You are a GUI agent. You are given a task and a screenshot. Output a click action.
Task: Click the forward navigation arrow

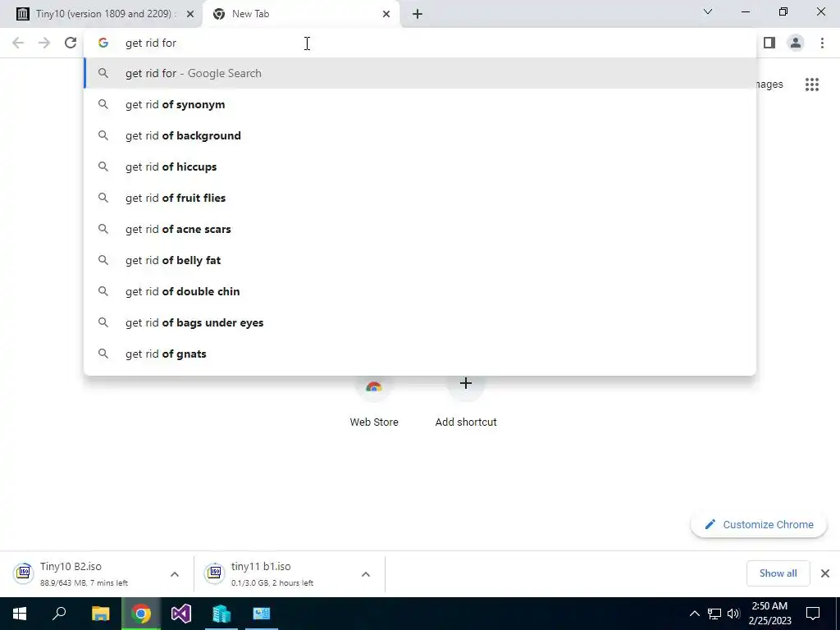click(44, 43)
